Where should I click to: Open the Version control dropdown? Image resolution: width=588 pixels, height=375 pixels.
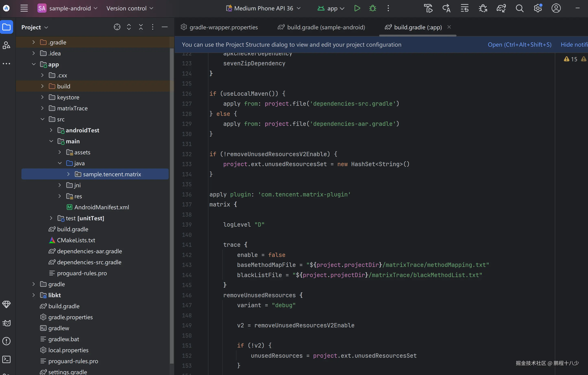click(130, 8)
